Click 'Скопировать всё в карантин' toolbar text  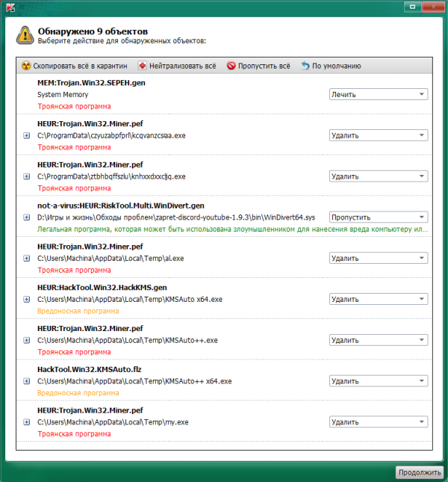click(x=80, y=66)
